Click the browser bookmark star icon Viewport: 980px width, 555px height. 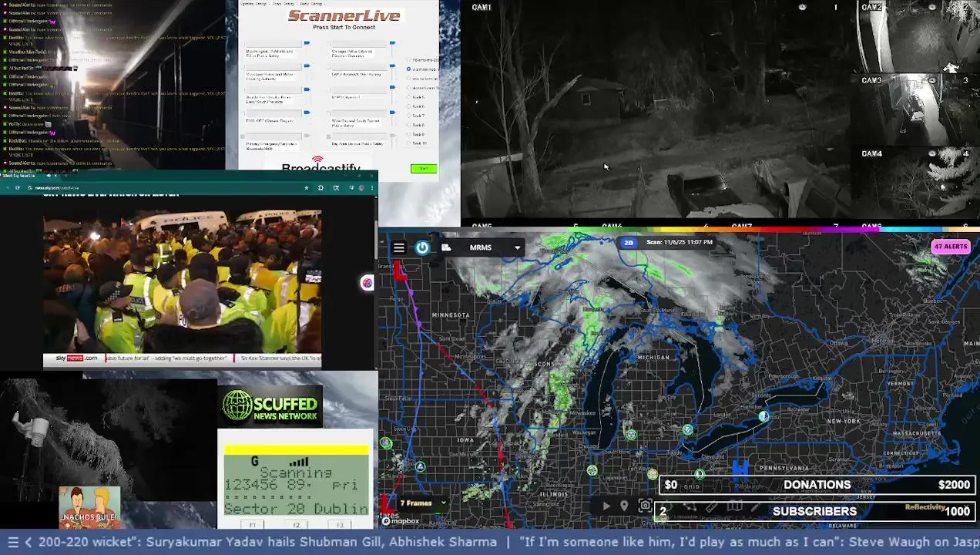(x=306, y=188)
